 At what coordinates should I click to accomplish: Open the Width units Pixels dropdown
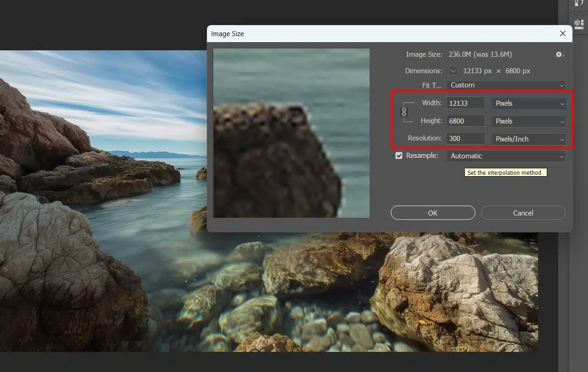528,103
